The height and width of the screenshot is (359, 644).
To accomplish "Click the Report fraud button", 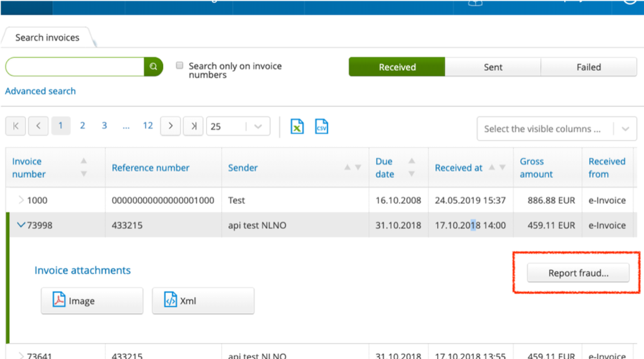I will tap(578, 273).
